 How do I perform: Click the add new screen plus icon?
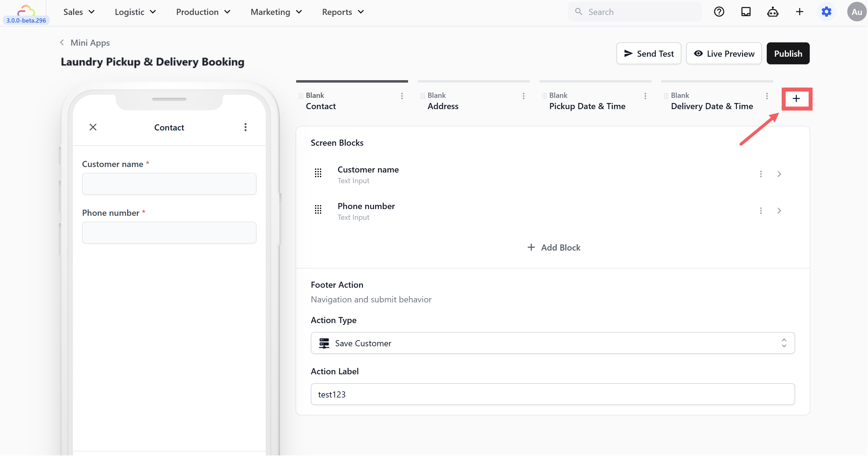point(796,99)
